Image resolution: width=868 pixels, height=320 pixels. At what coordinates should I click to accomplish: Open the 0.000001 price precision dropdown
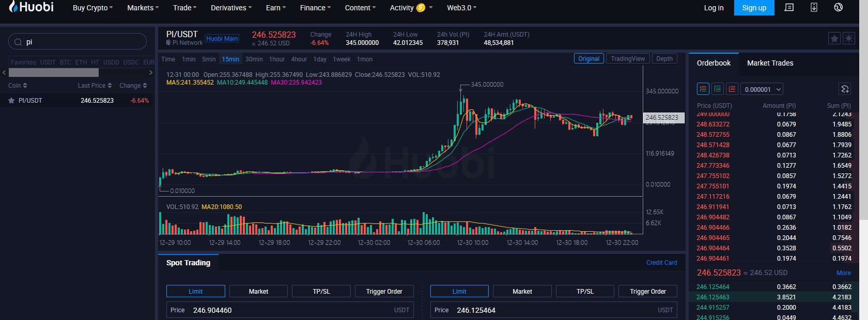point(762,89)
